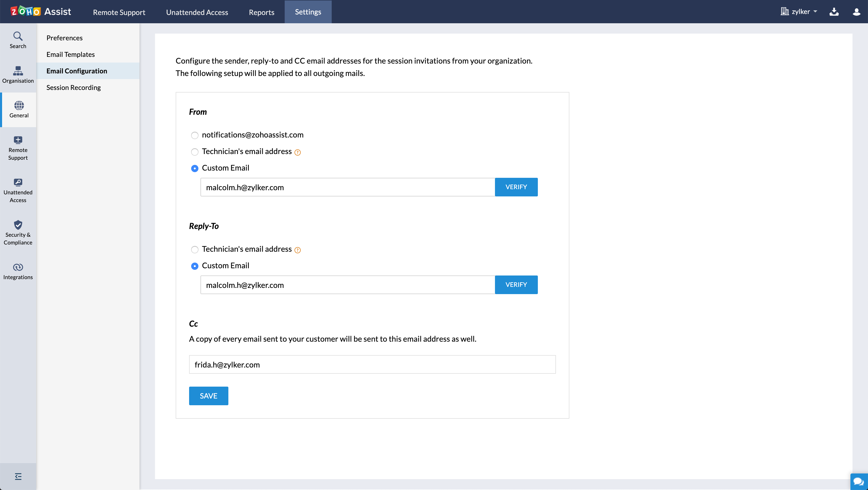The width and height of the screenshot is (868, 490).
Task: Open the Integrations sidebar icon
Action: tap(18, 271)
